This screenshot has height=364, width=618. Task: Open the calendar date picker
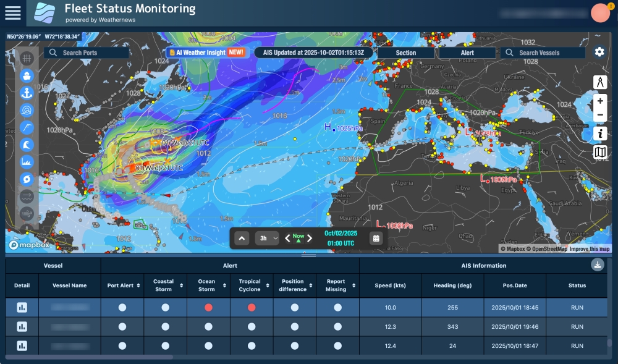point(376,239)
